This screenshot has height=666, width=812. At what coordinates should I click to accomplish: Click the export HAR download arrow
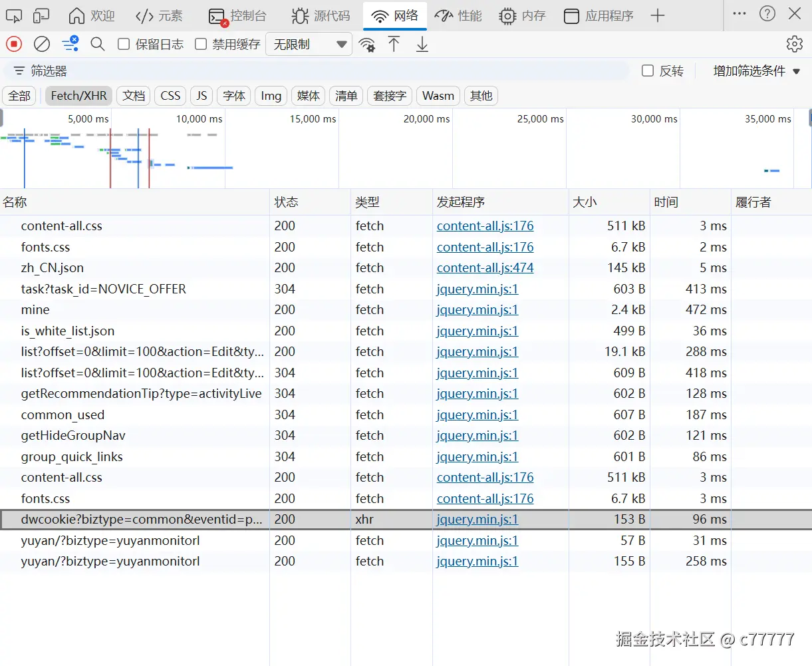pyautogui.click(x=422, y=45)
